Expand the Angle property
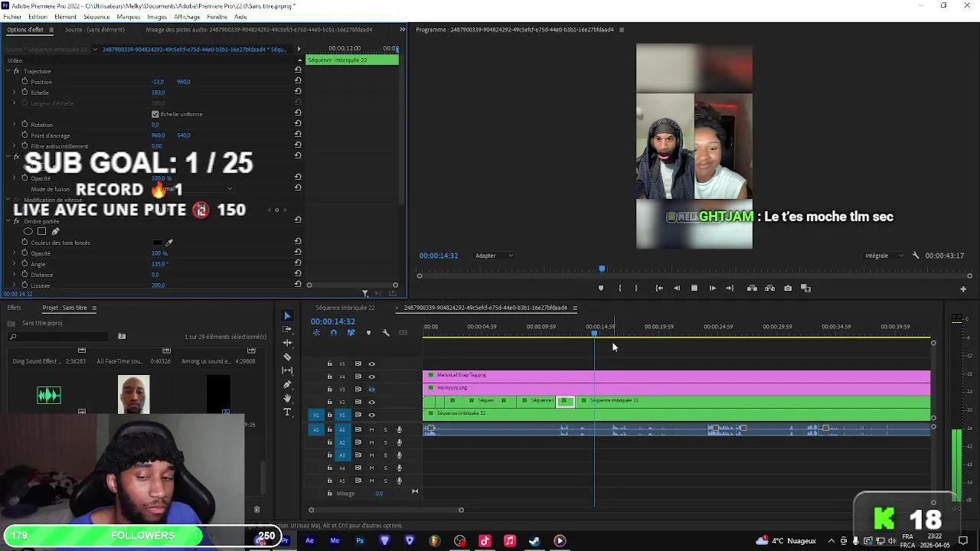The width and height of the screenshot is (980, 551). (x=14, y=263)
